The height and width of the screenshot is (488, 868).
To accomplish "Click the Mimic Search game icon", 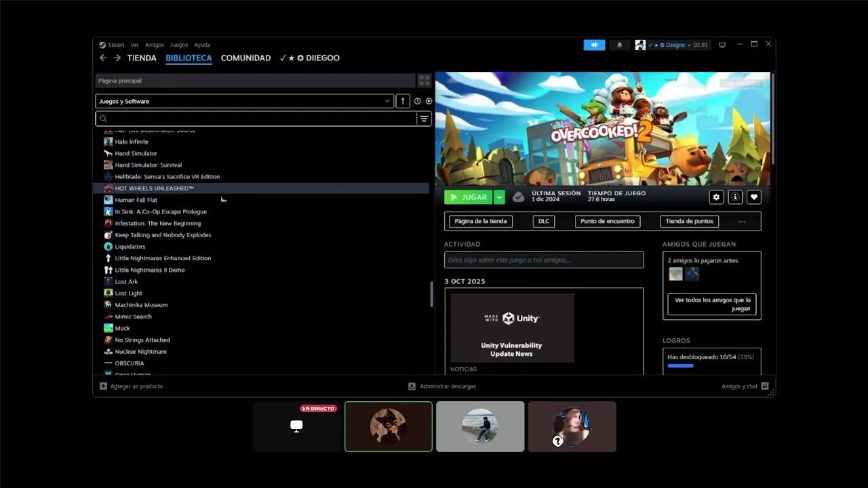I will 108,317.
